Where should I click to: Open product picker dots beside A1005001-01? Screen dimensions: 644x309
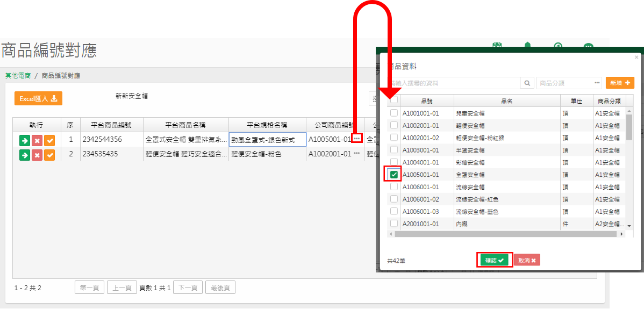[356, 139]
